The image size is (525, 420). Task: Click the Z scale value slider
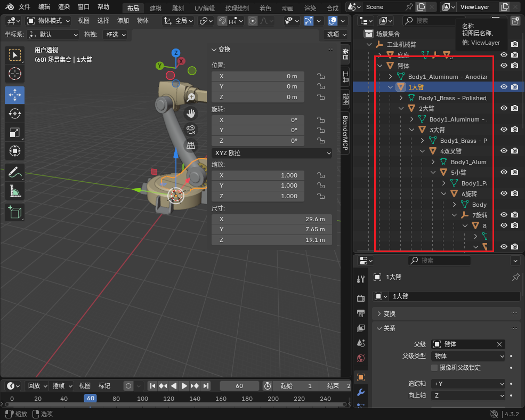pos(258,196)
